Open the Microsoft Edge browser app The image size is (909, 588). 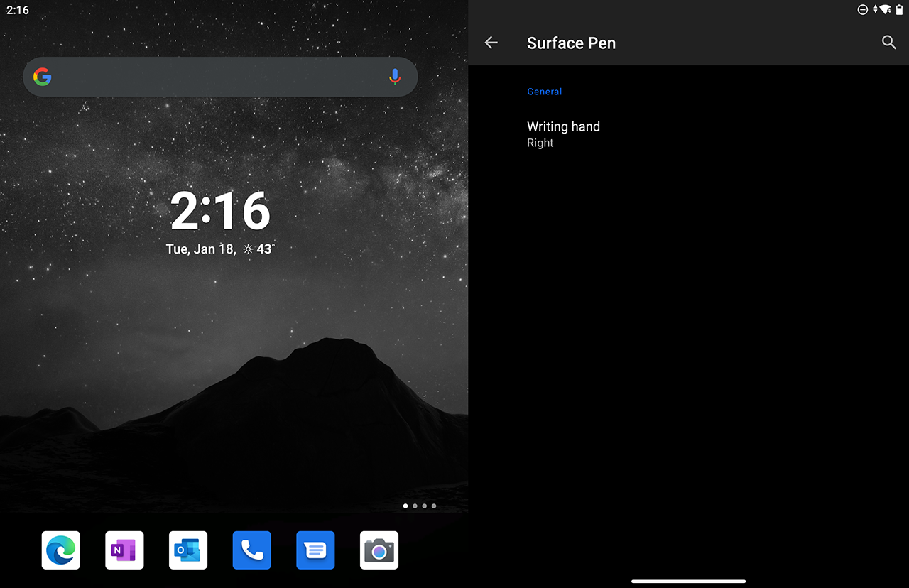click(61, 550)
